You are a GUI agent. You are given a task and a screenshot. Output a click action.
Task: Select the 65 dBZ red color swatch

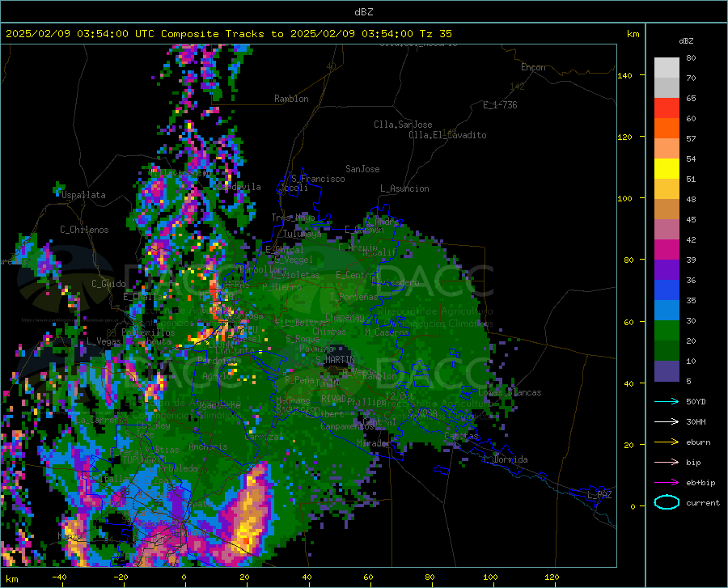click(x=667, y=108)
